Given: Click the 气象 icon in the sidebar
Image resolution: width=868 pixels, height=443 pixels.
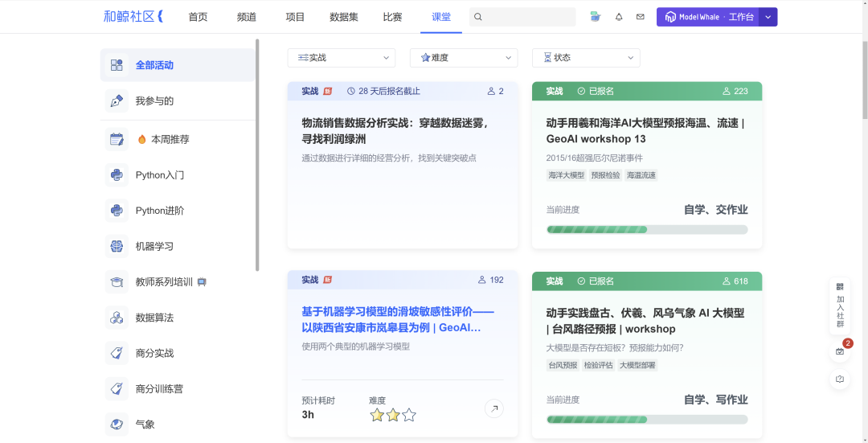Looking at the screenshot, I should [x=117, y=425].
